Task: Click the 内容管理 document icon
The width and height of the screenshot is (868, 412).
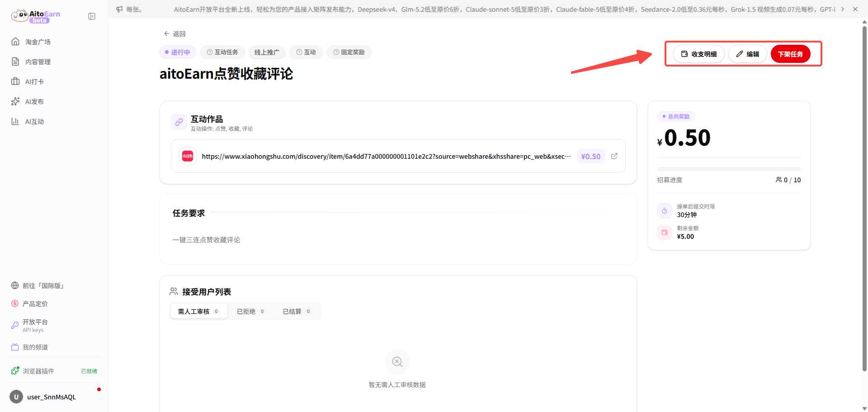Action: click(x=15, y=62)
